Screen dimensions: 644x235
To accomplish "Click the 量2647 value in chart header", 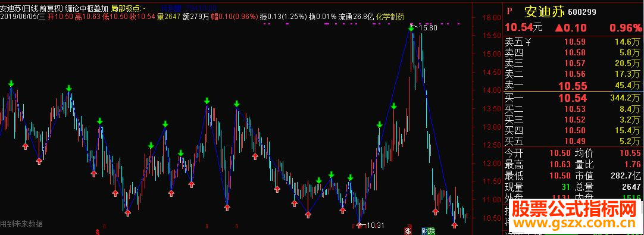I will pos(168,17).
